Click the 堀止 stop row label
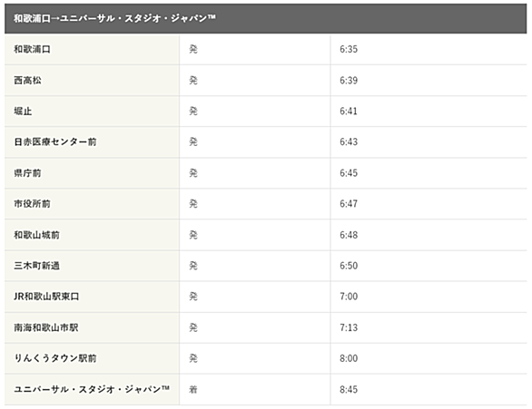532x409 pixels. (23, 112)
